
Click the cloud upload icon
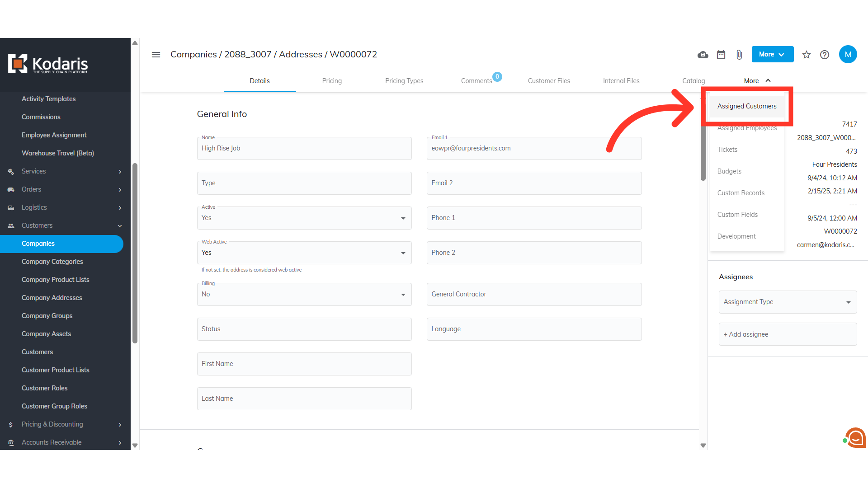[x=703, y=55]
